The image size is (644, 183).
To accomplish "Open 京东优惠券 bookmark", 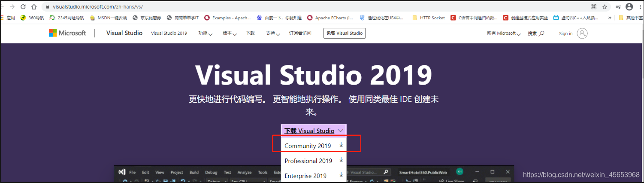I will pyautogui.click(x=147, y=18).
